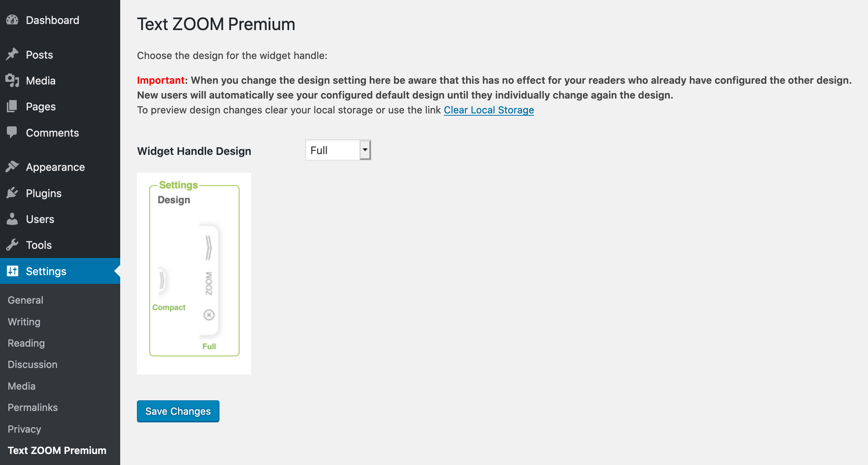Click the Design heading in preview
The height and width of the screenshot is (465, 868).
click(174, 200)
